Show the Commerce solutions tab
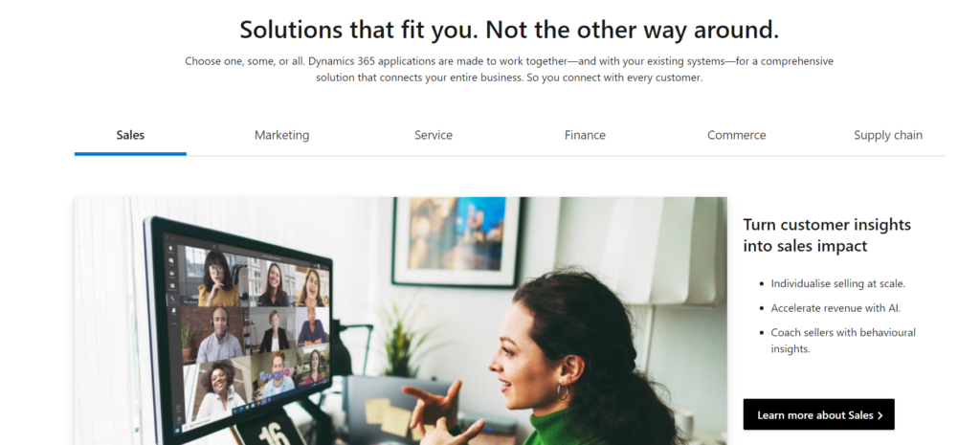The width and height of the screenshot is (980, 445). point(736,135)
